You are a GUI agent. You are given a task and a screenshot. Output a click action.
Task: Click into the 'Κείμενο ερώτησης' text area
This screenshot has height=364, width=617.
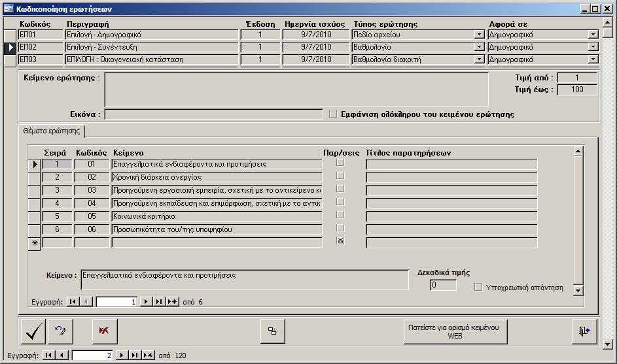click(x=296, y=90)
